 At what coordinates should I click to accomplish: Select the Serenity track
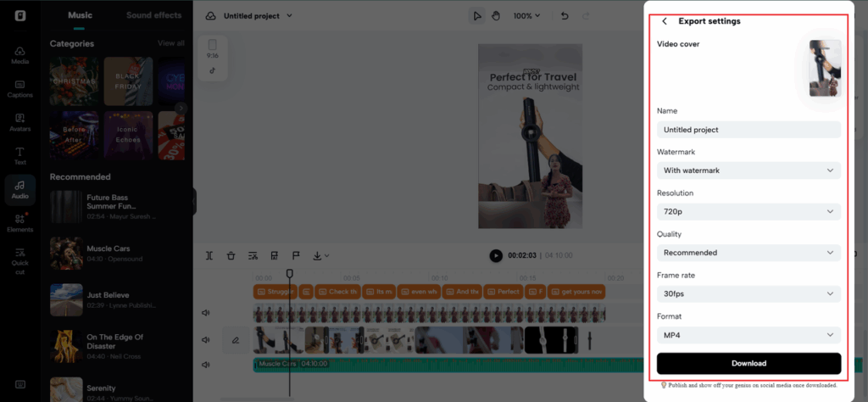[x=117, y=390]
